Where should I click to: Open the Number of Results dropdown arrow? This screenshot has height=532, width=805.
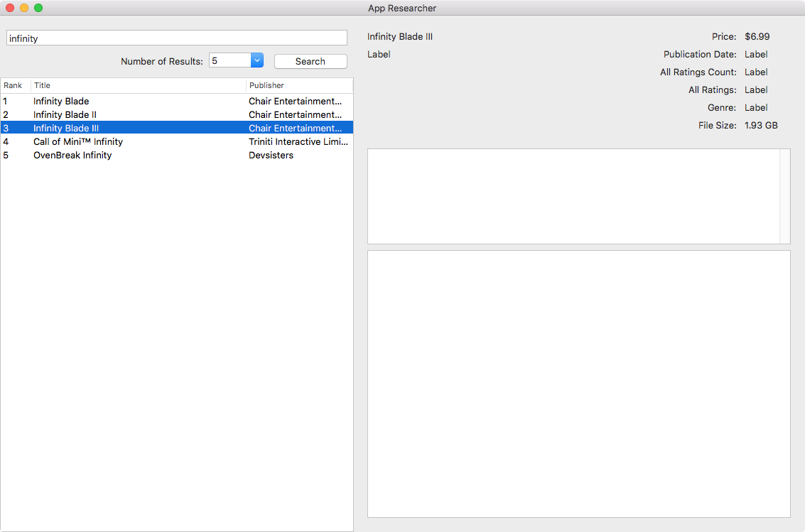[x=257, y=61]
